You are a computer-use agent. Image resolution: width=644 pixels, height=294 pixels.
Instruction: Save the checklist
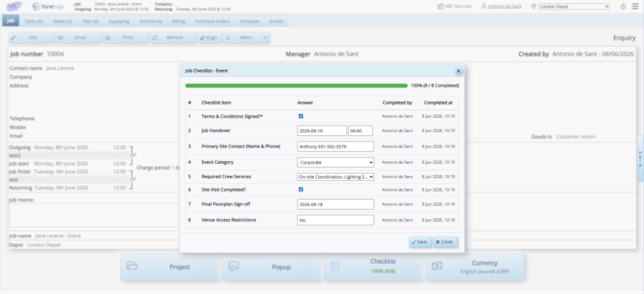click(x=419, y=242)
